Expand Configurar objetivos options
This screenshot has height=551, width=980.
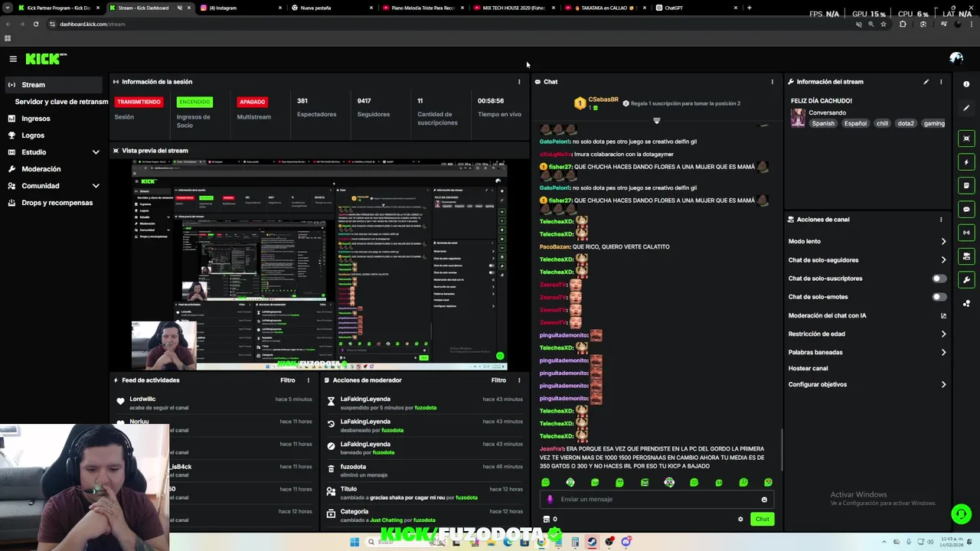tap(943, 385)
